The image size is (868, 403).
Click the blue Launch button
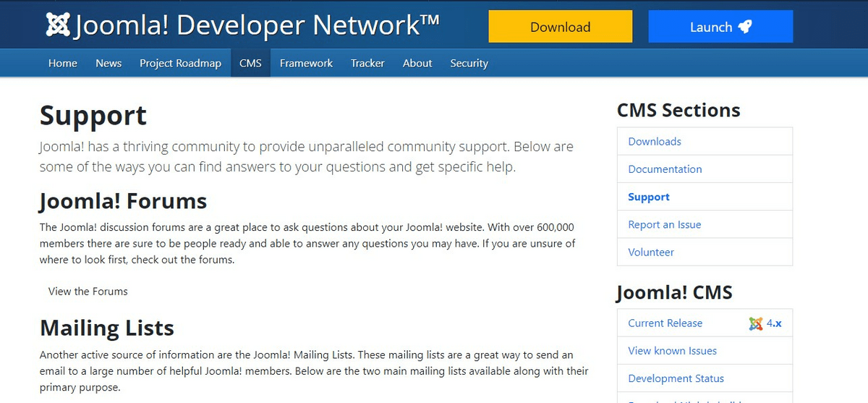pos(720,26)
